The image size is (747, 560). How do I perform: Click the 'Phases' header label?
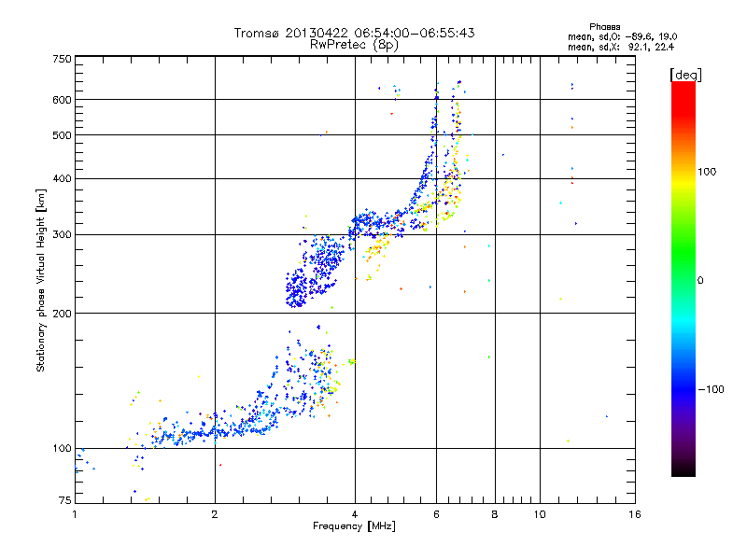(604, 27)
